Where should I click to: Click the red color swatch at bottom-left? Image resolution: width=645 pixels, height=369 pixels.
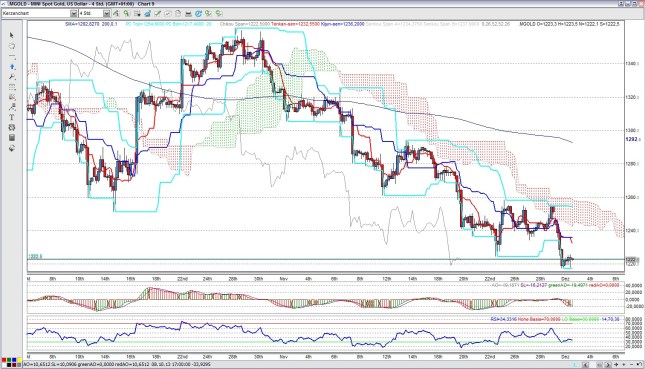click(x=4, y=360)
